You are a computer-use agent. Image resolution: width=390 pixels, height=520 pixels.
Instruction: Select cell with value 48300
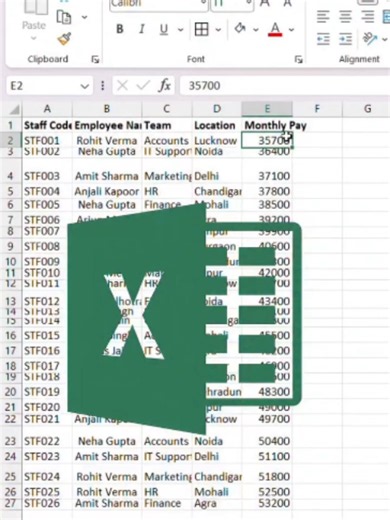point(267,391)
